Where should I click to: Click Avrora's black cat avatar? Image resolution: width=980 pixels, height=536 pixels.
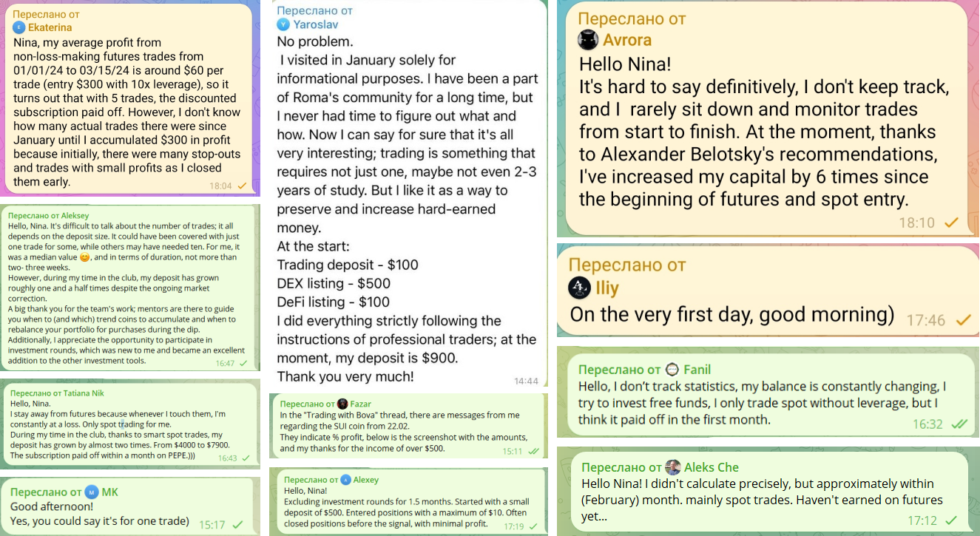pyautogui.click(x=588, y=40)
